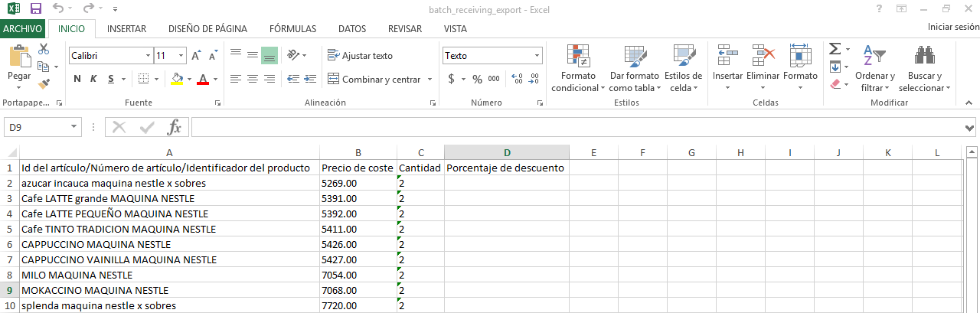
Task: Decrease indent in Alineación group
Action: pos(292,79)
